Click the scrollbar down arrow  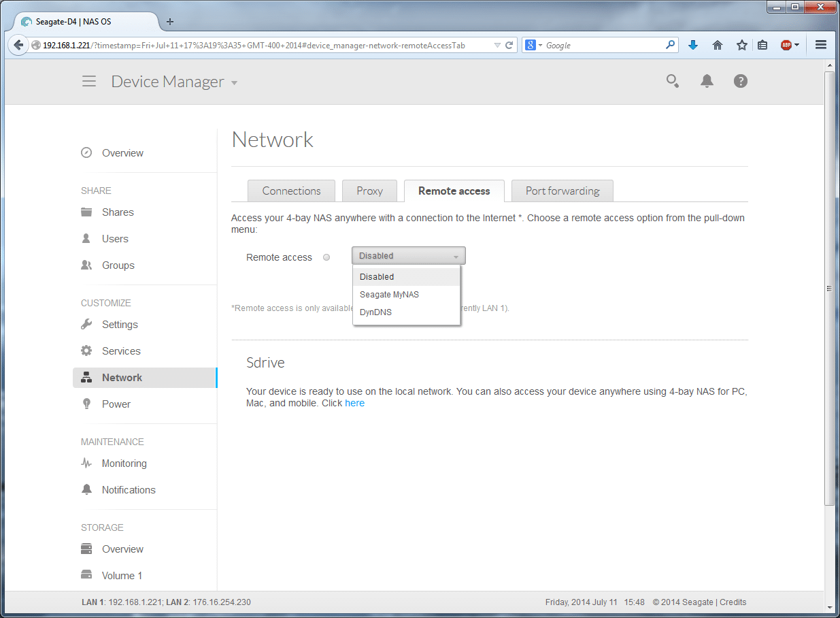tap(829, 607)
